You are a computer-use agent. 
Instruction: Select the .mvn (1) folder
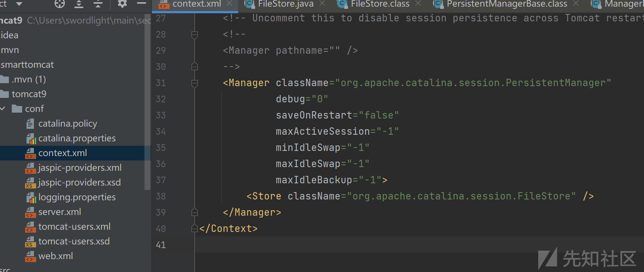29,79
